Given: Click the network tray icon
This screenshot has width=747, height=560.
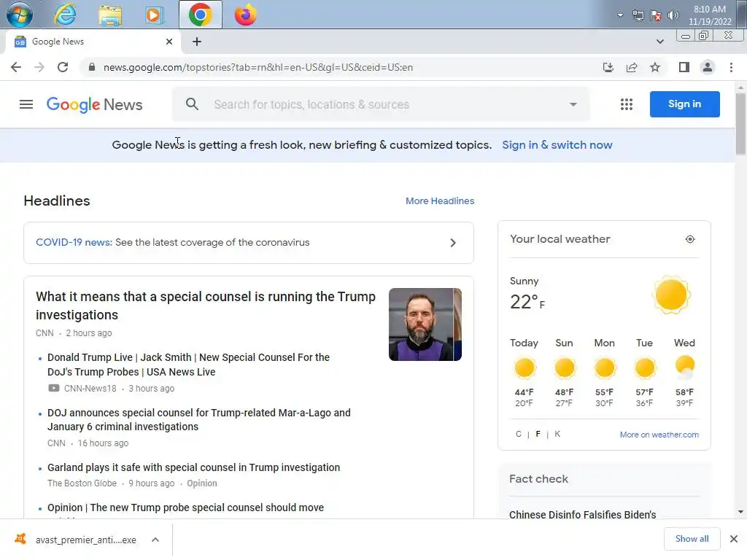Looking at the screenshot, I should click(x=638, y=15).
